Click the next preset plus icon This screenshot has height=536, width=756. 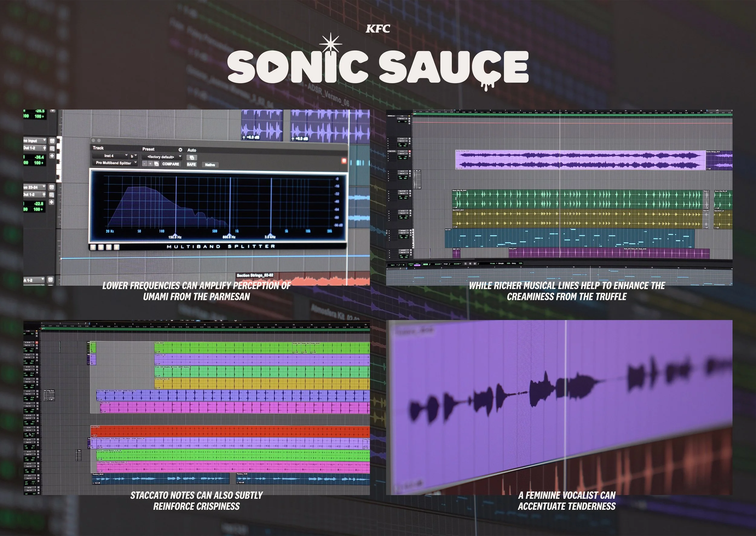[x=150, y=164]
